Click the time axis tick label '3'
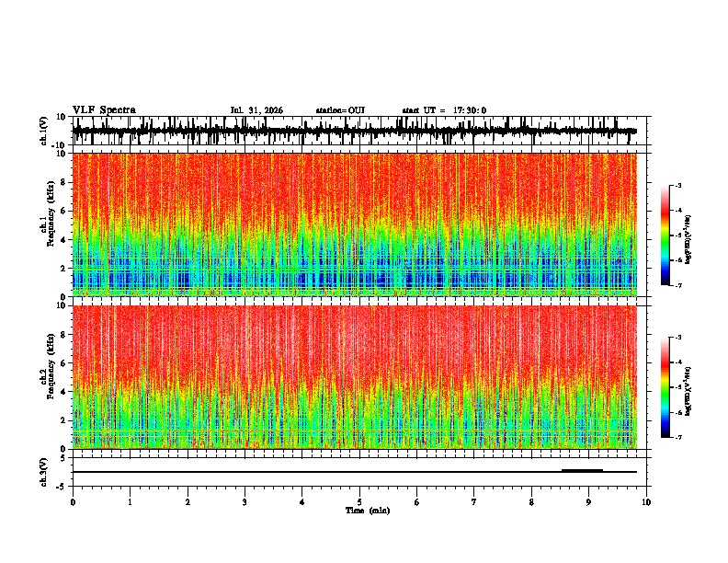The height and width of the screenshot is (563, 728). (245, 502)
